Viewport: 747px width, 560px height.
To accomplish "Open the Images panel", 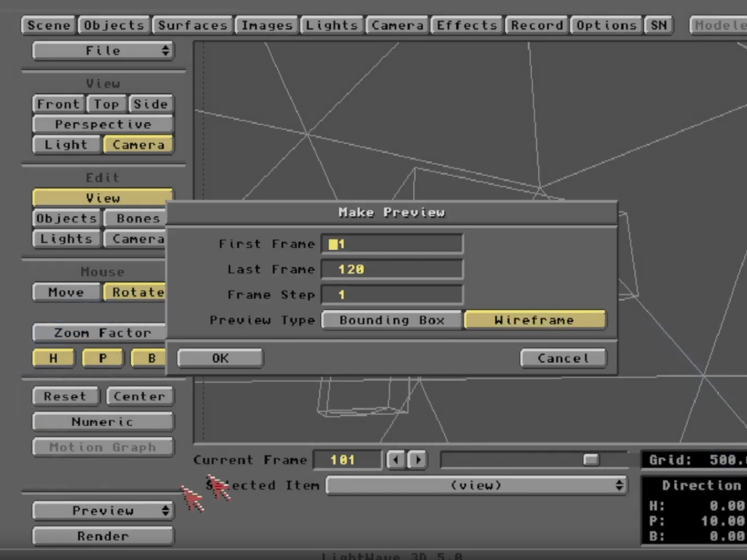I will click(267, 25).
